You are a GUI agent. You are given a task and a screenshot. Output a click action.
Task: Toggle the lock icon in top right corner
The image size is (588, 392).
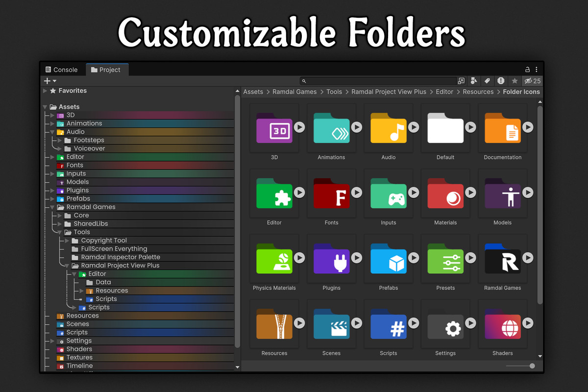(527, 69)
